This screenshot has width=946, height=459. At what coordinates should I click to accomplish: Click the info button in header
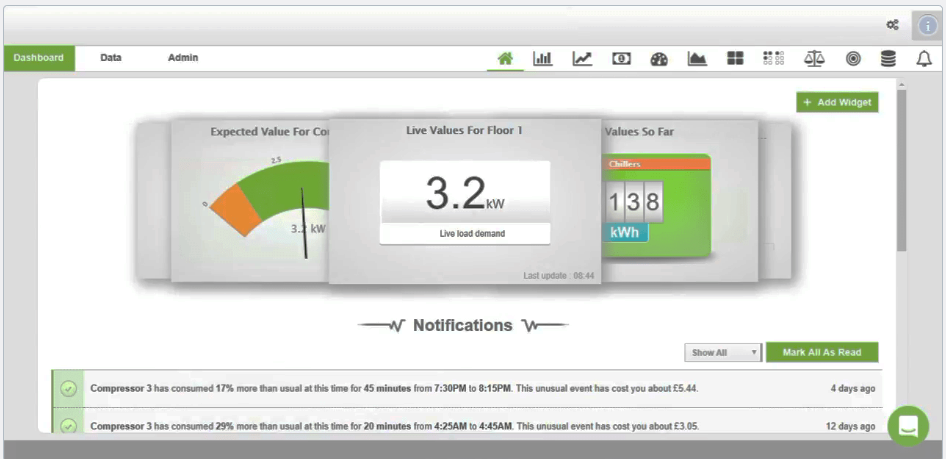pyautogui.click(x=927, y=26)
